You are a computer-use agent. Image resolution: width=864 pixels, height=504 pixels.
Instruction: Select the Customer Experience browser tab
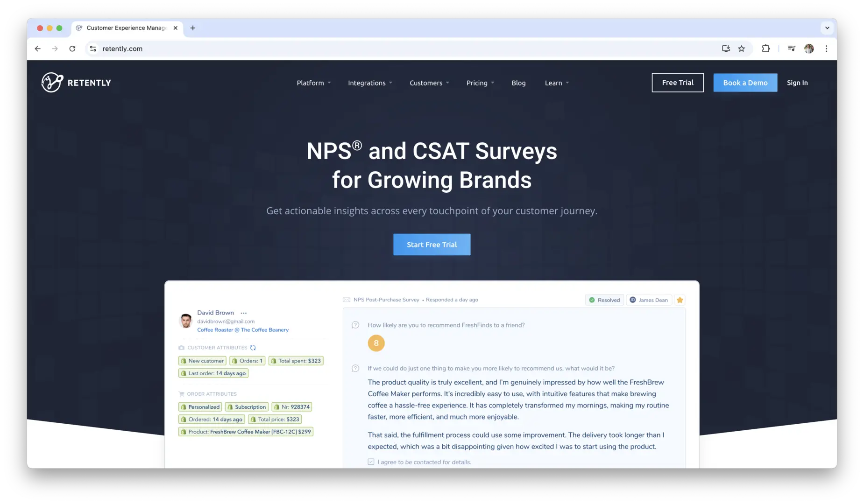coord(126,28)
